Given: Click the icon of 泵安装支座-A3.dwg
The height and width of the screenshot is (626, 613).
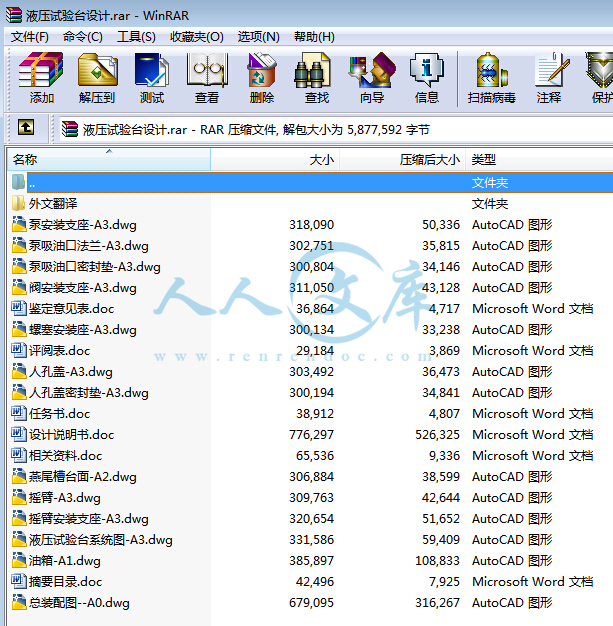Looking at the screenshot, I should [19, 224].
